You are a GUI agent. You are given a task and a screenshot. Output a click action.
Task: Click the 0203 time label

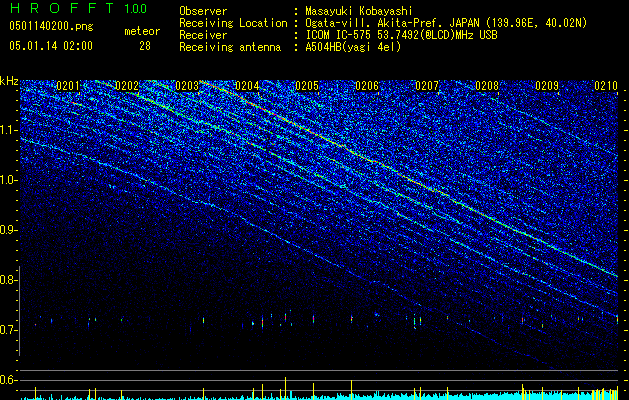(x=187, y=86)
